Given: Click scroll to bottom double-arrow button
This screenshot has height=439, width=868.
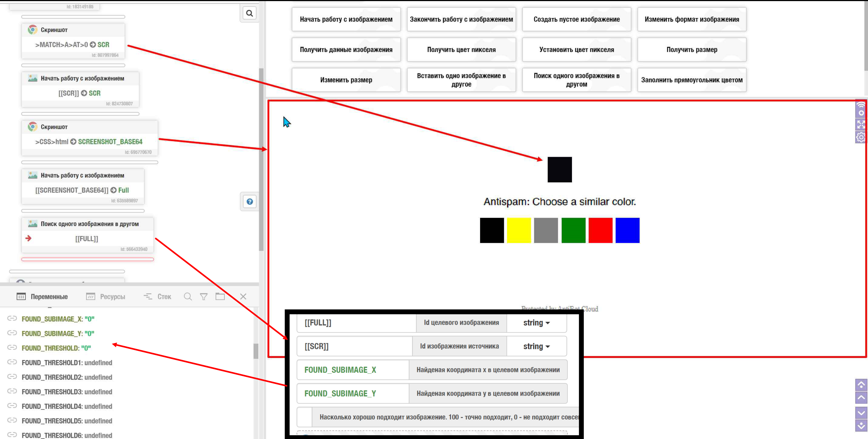Looking at the screenshot, I should tap(861, 426).
